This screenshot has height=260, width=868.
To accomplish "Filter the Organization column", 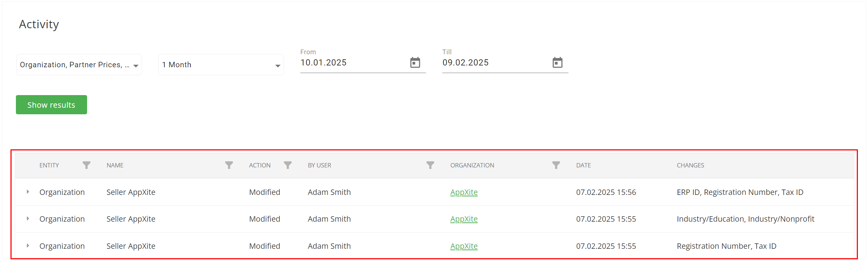I will coord(556,165).
